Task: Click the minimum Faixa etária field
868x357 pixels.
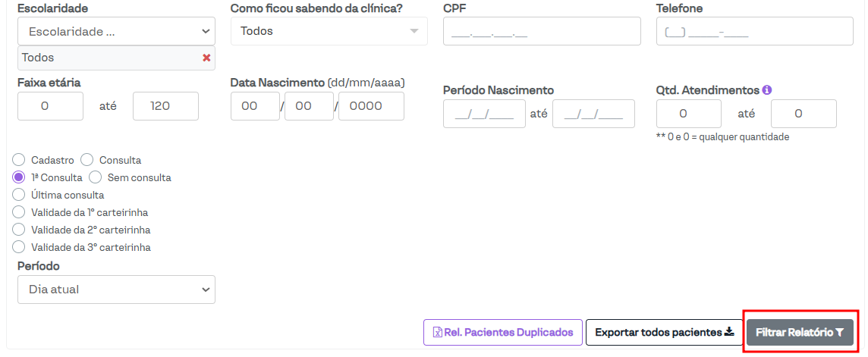Action: point(50,106)
